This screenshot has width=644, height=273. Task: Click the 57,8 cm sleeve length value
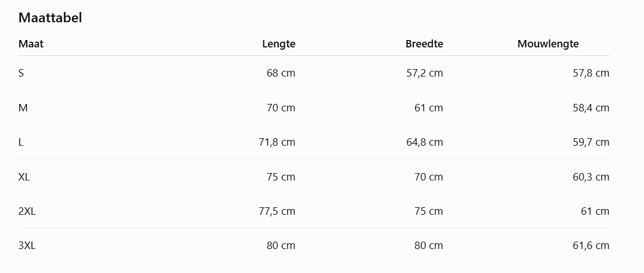591,73
